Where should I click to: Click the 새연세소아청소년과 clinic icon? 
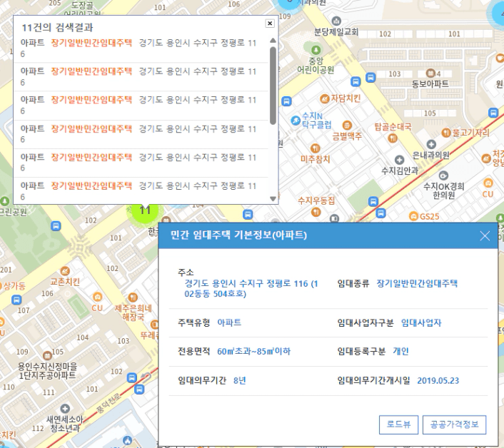tap(65, 409)
